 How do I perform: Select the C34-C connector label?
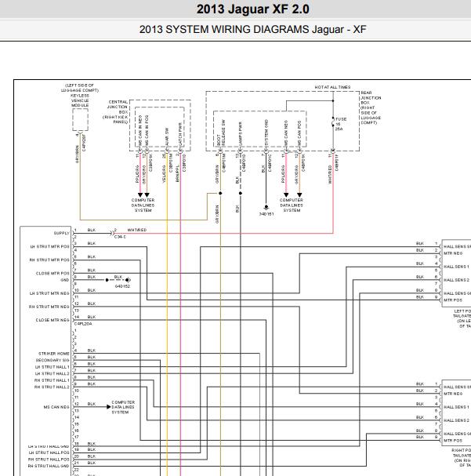coord(120,237)
